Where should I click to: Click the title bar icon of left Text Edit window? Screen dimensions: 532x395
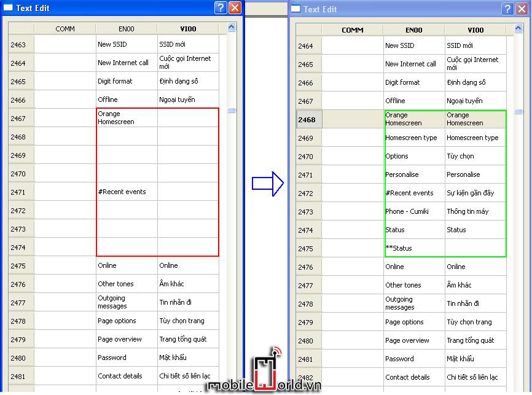coord(9,8)
